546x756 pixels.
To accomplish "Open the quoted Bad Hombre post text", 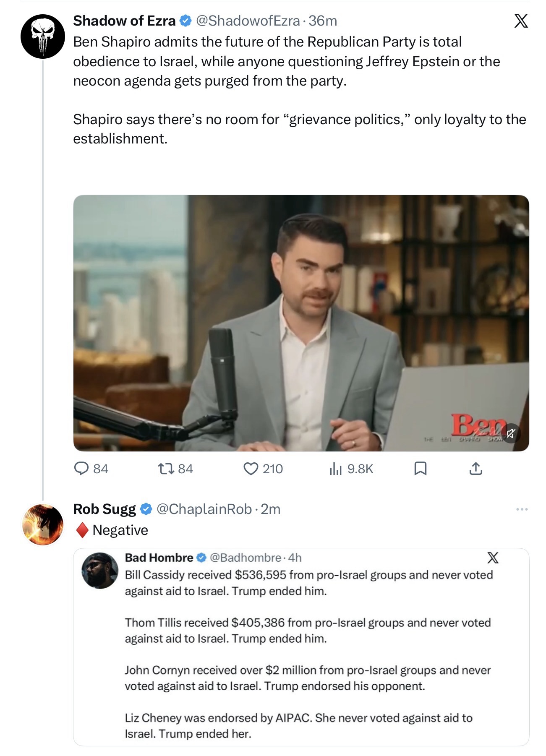I will pyautogui.click(x=309, y=654).
